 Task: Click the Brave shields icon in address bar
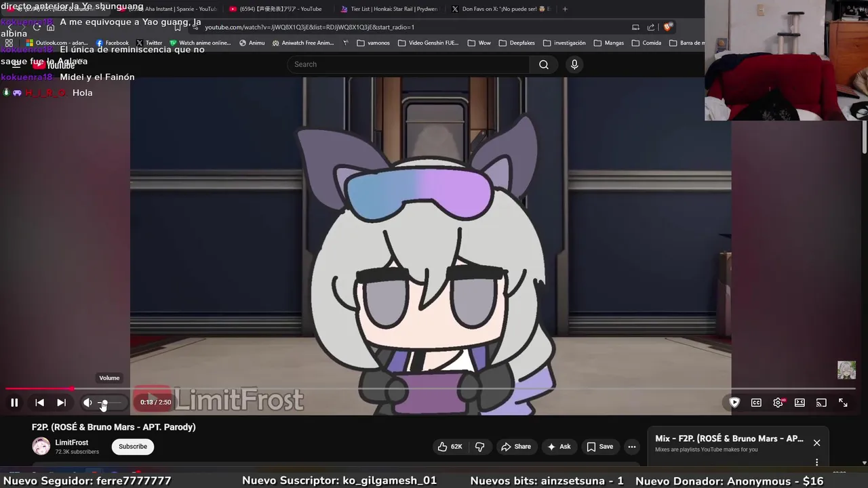coord(668,27)
